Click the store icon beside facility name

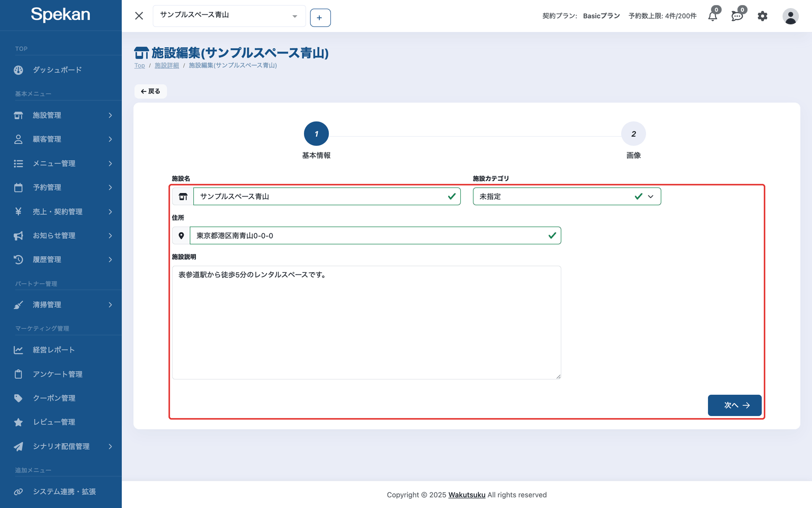[x=183, y=197]
